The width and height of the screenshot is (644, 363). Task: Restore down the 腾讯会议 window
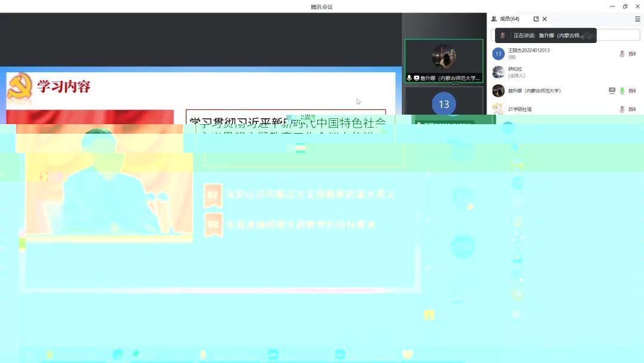pyautogui.click(x=625, y=6)
